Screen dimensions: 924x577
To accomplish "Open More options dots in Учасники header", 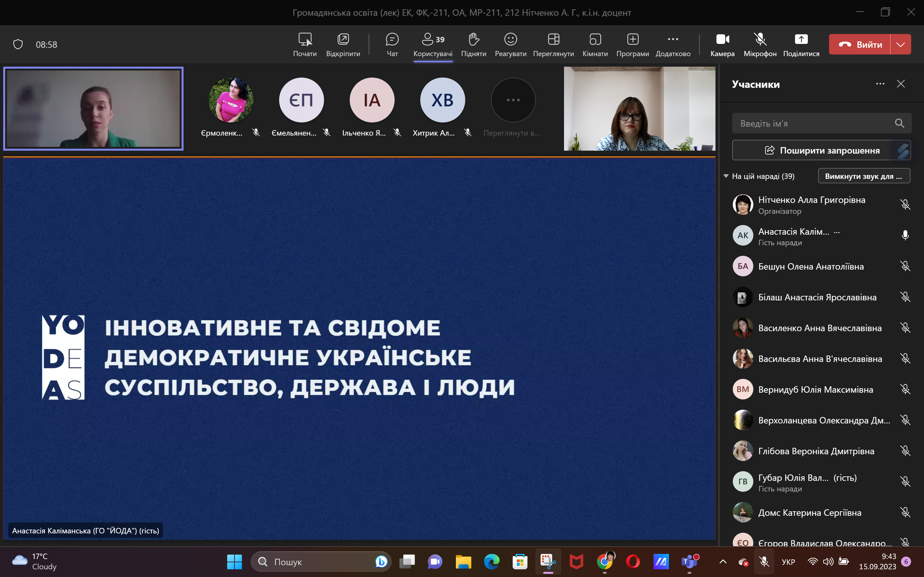I will click(880, 84).
